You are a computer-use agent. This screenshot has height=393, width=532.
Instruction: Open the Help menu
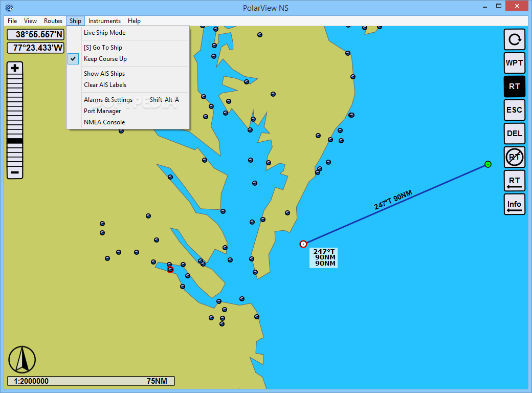click(x=134, y=20)
